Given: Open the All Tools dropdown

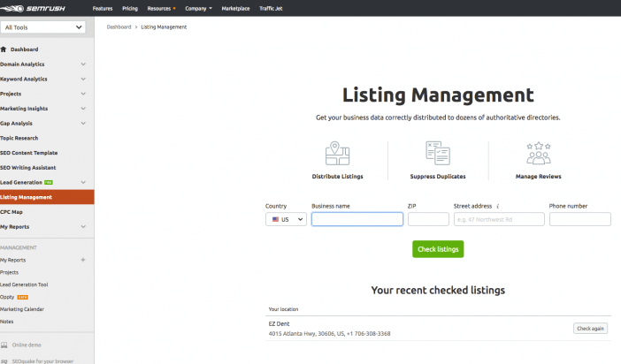Looking at the screenshot, I should pos(43,27).
